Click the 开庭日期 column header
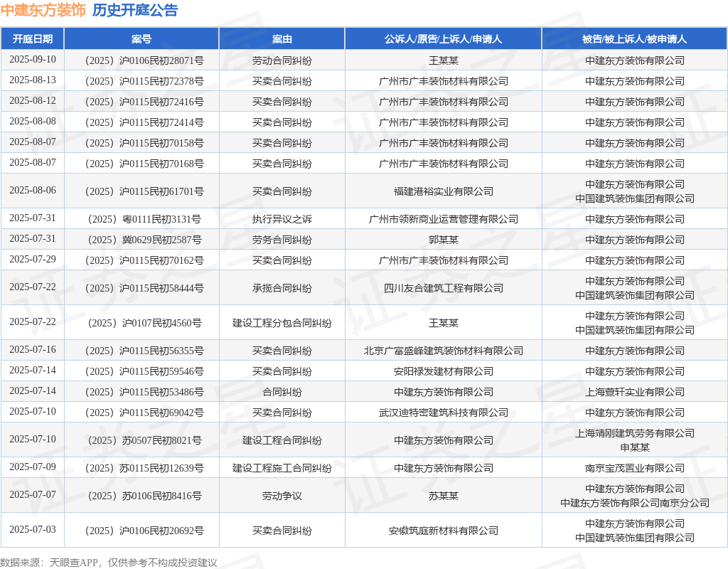728x569 pixels. [x=33, y=39]
